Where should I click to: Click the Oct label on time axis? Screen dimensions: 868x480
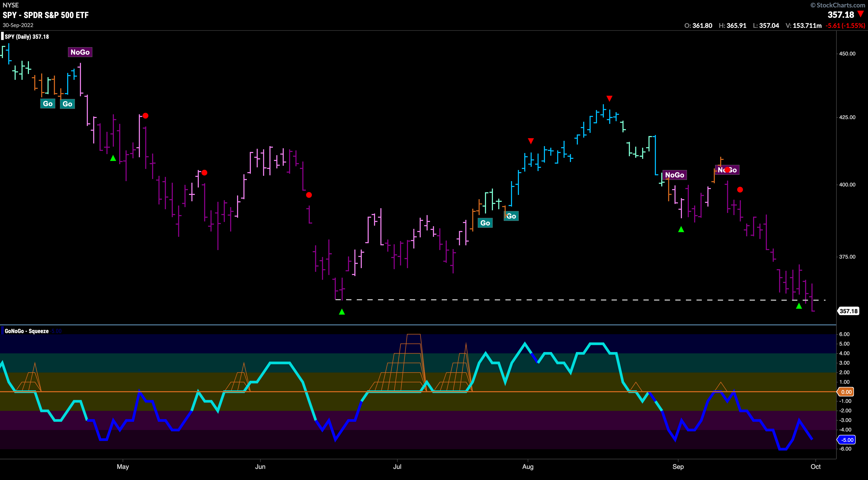tap(815, 466)
